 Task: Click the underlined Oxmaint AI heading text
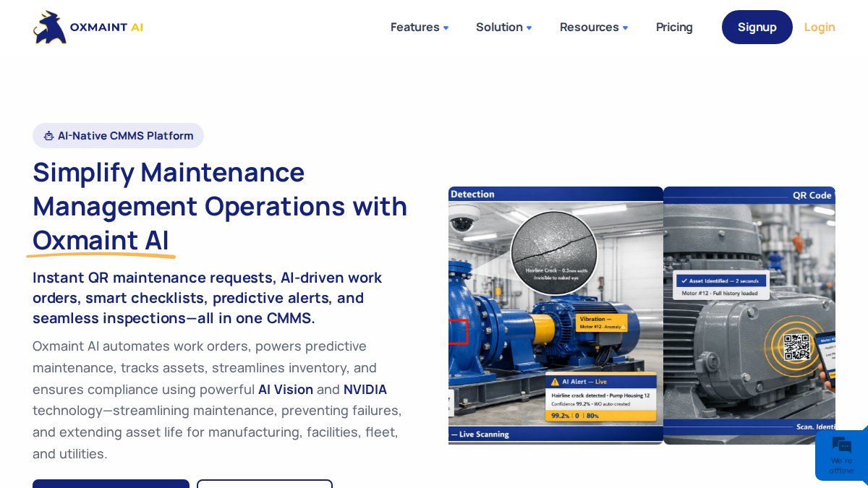pyautogui.click(x=101, y=241)
